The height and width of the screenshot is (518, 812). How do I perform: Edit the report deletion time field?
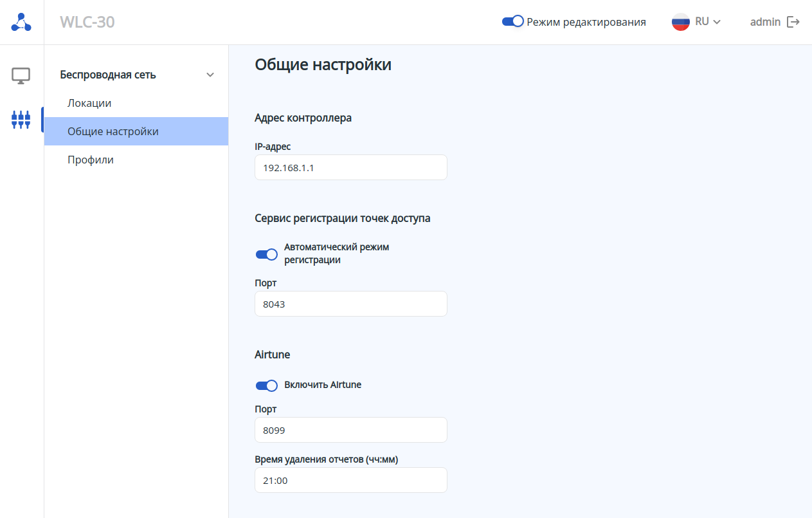click(x=350, y=480)
